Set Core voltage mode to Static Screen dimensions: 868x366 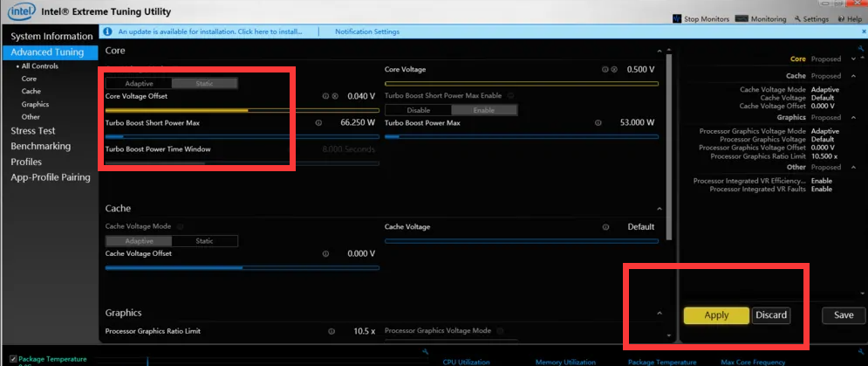click(205, 83)
